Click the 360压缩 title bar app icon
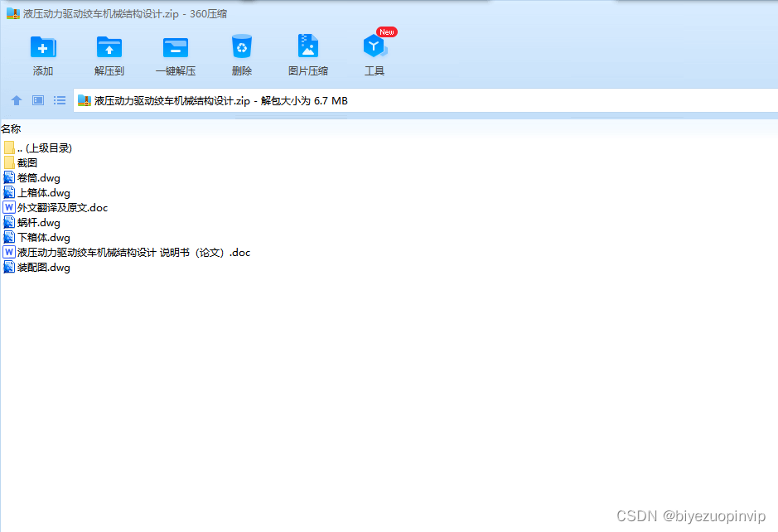The height and width of the screenshot is (532, 778). pyautogui.click(x=13, y=13)
